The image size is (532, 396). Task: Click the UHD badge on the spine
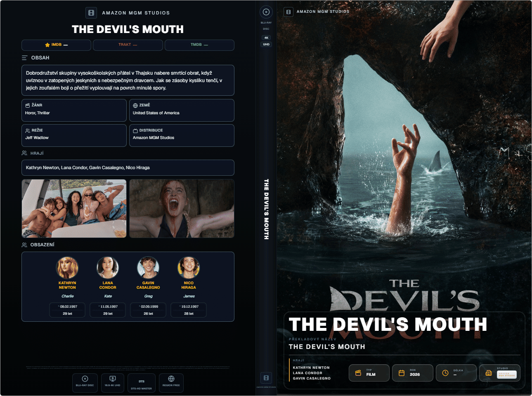266,45
